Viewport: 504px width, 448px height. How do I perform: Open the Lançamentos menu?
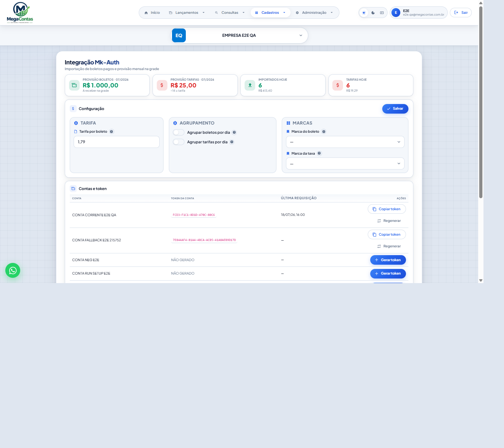coord(187,13)
